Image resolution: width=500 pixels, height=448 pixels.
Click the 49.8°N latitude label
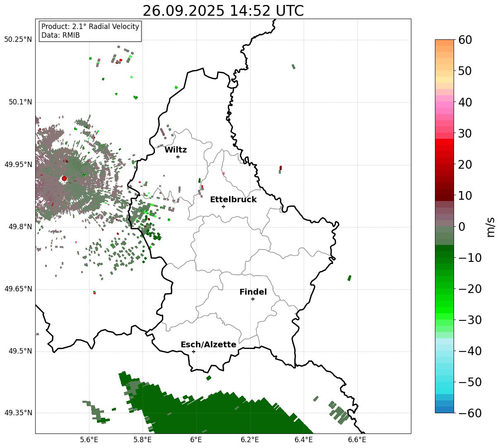coord(20,227)
